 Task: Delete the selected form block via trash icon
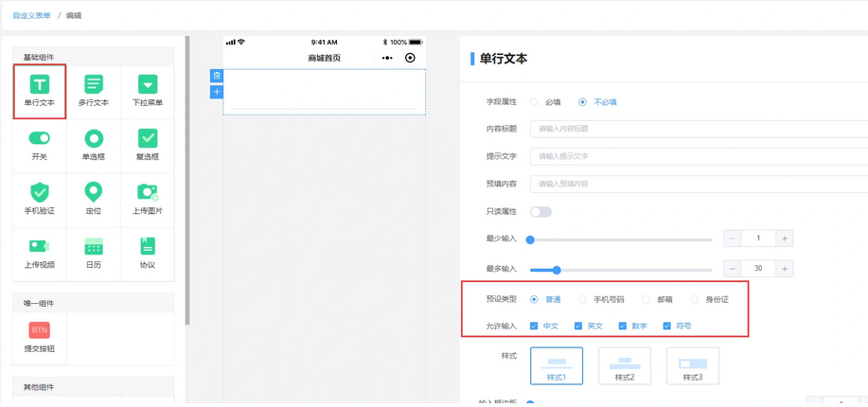(x=217, y=76)
